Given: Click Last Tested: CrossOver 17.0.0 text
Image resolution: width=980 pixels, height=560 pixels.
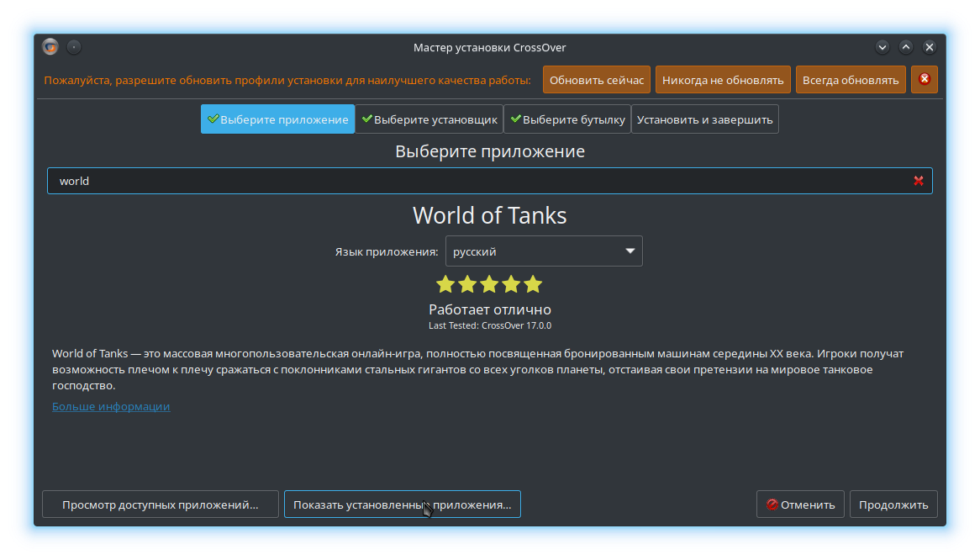Looking at the screenshot, I should [489, 325].
